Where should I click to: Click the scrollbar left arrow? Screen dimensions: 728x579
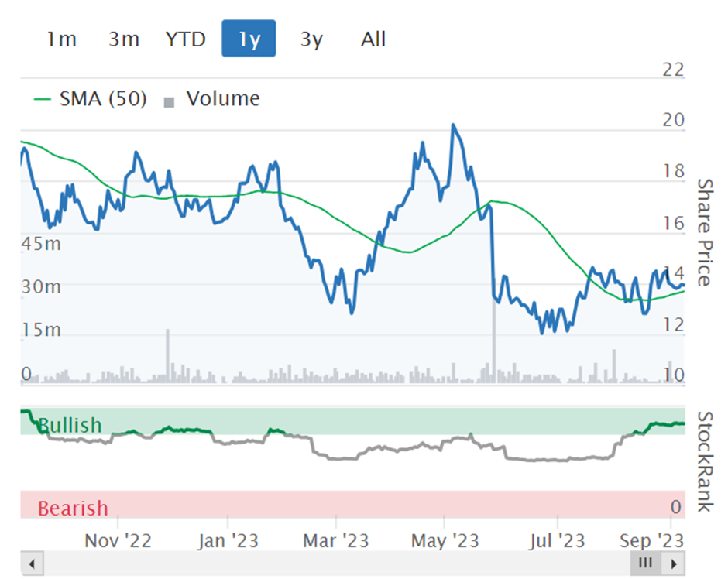[x=32, y=564]
